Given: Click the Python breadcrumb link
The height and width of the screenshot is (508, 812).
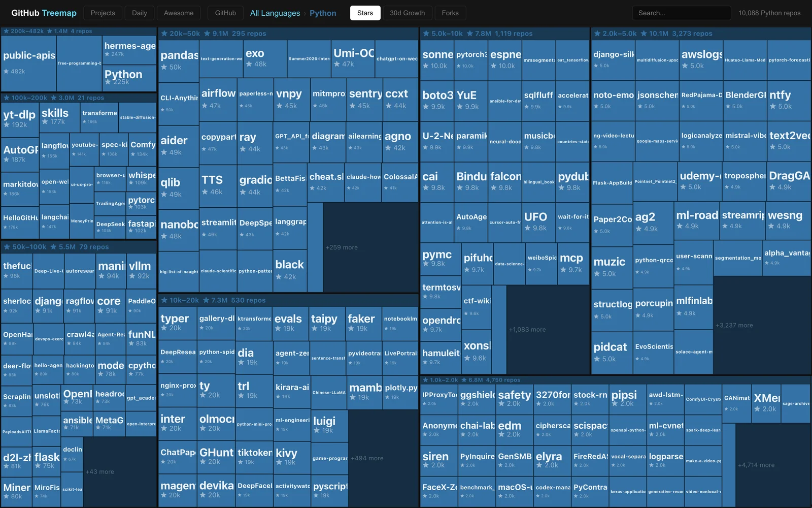Looking at the screenshot, I should tap(323, 13).
